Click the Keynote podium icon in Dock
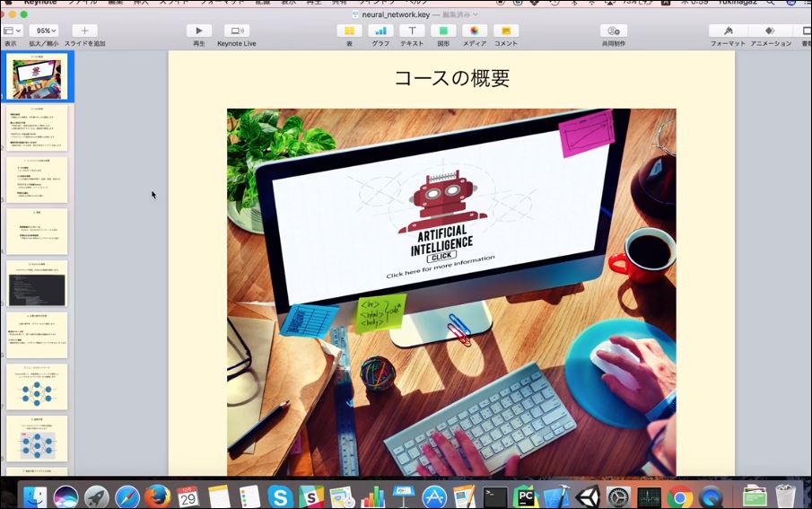The image size is (812, 509). (404, 497)
